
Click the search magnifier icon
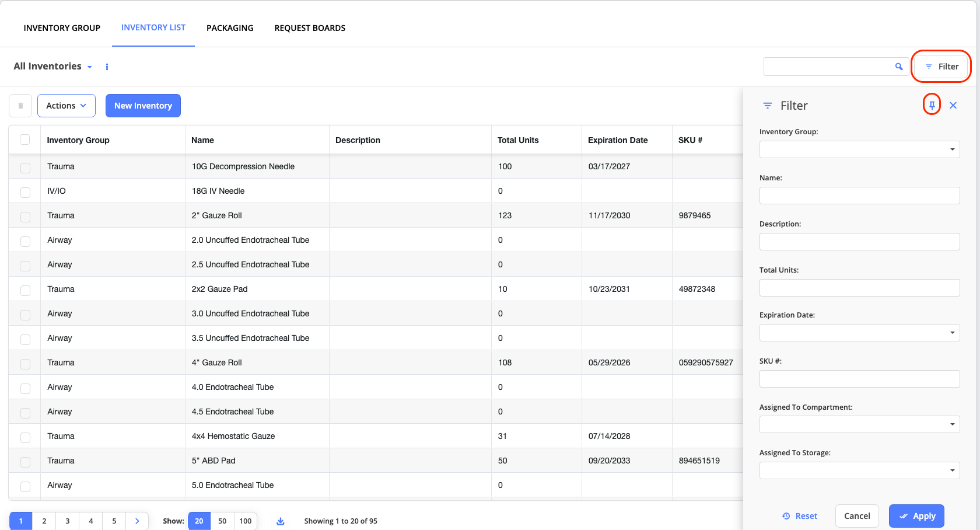(899, 67)
